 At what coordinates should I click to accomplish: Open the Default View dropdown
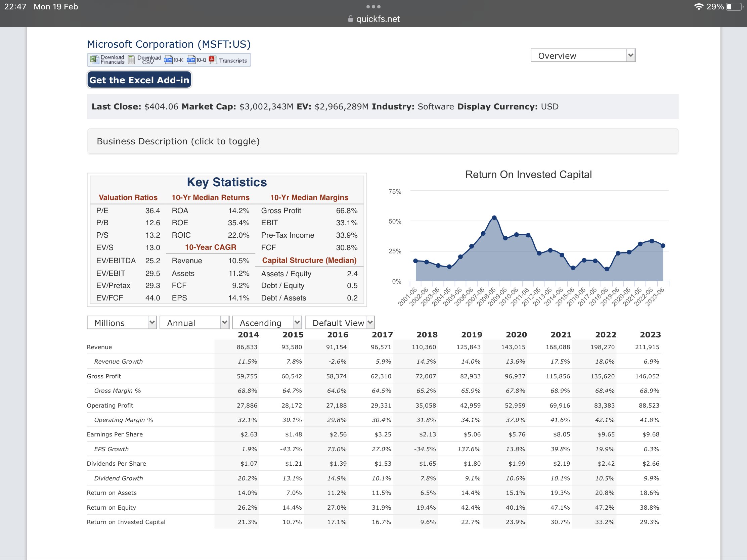tap(340, 322)
